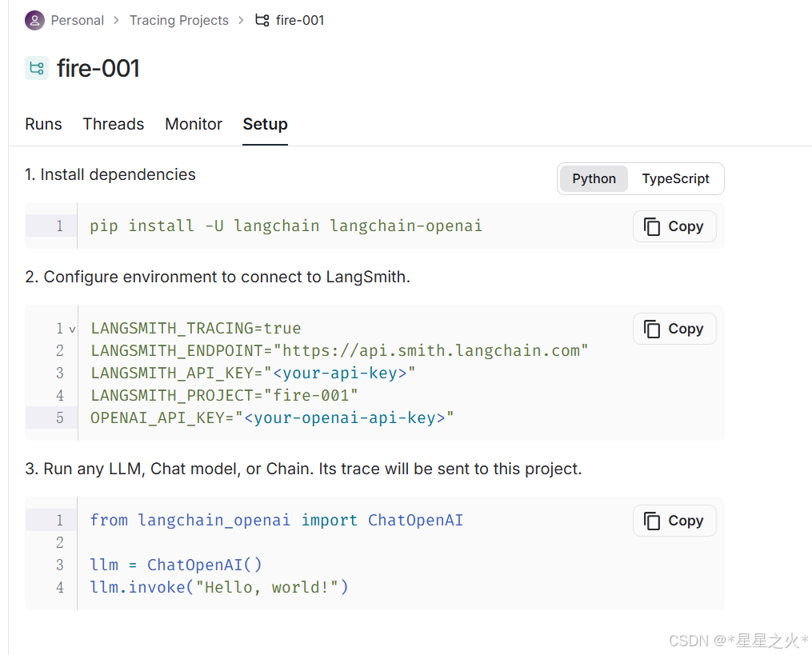Image resolution: width=812 pixels, height=655 pixels.
Task: Click the llm = ChatOpenAI() line
Action: pos(176,565)
